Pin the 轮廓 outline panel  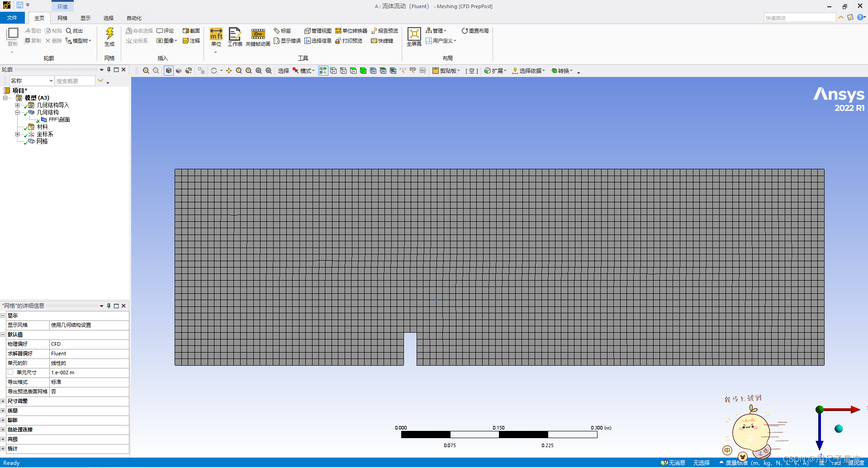pos(109,70)
